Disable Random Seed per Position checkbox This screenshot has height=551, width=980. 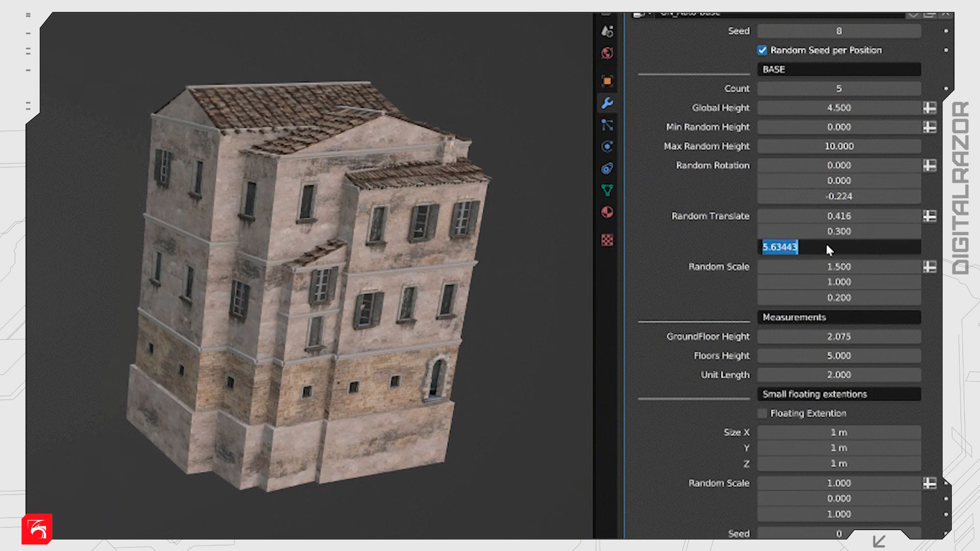pyautogui.click(x=762, y=50)
